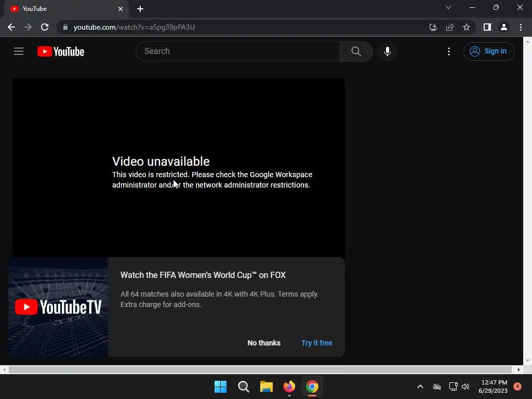532x399 pixels.
Task: Start voice search with the microphone icon
Action: [387, 51]
